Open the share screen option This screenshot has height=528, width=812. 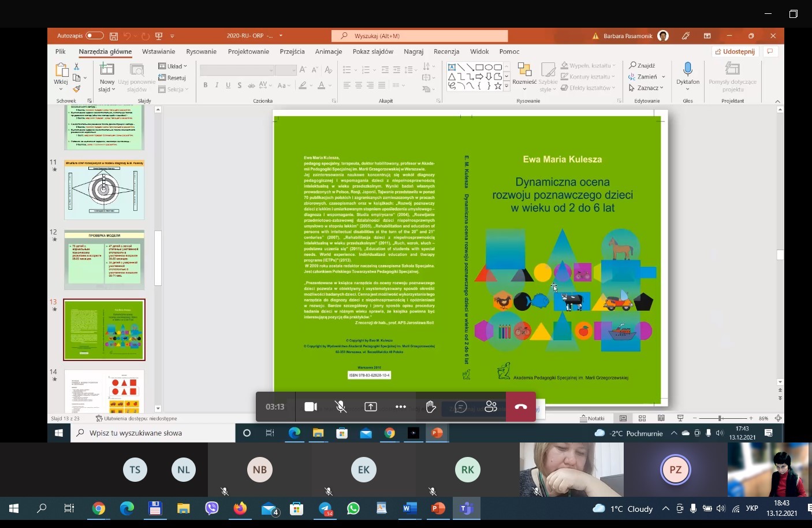pos(371,407)
